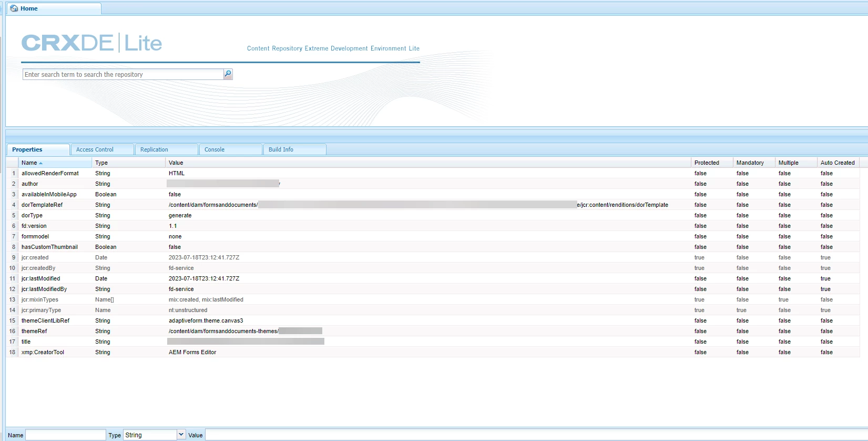868x441 pixels.
Task: Focus the repository search field
Action: tap(123, 74)
